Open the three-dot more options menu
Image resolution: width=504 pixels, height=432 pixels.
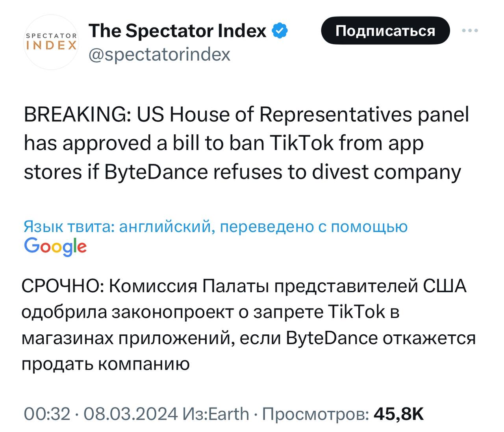(x=470, y=30)
